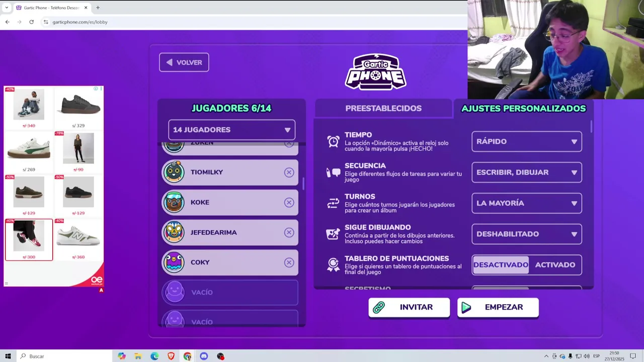The width and height of the screenshot is (644, 362).
Task: Click the Gartic Phone logo
Action: (375, 71)
